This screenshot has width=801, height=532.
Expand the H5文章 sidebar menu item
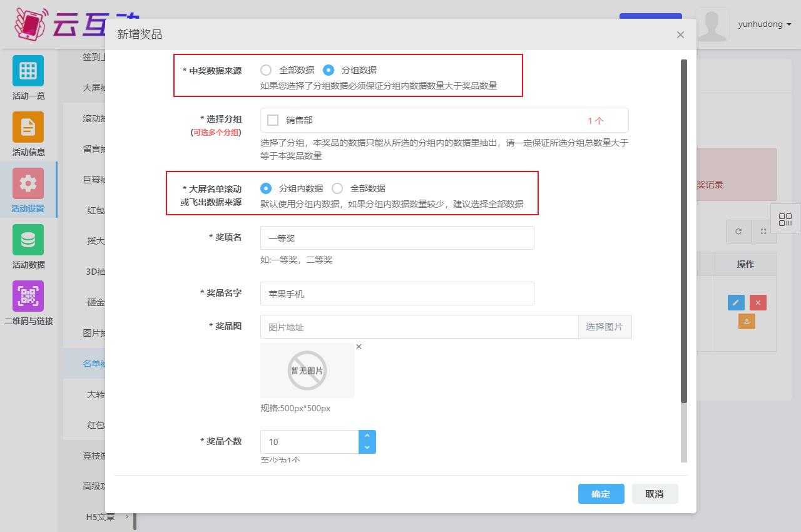point(100,517)
